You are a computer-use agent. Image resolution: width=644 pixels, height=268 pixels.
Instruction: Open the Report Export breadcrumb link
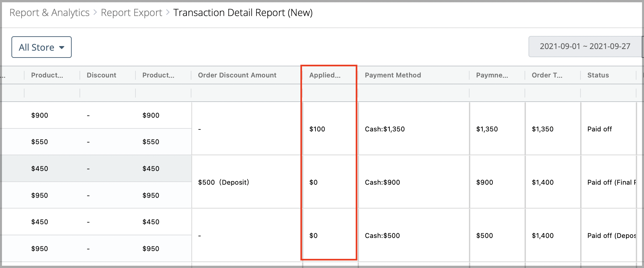(x=132, y=12)
